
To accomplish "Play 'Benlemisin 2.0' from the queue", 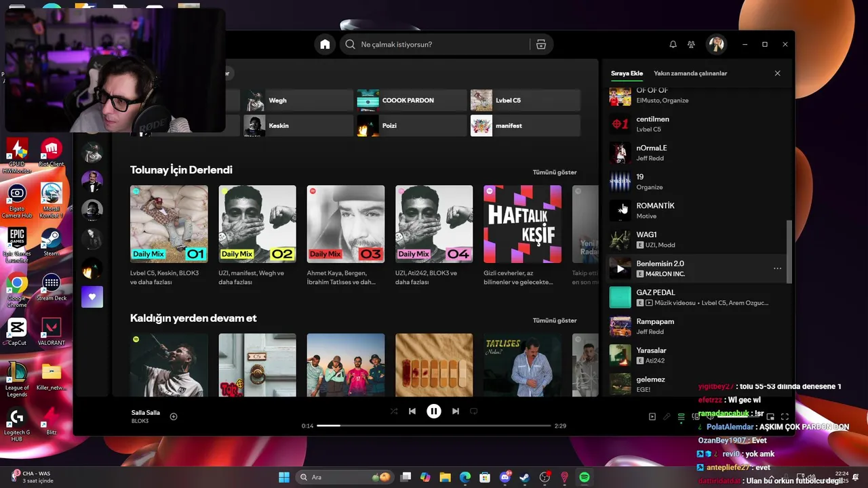I will [x=620, y=268].
